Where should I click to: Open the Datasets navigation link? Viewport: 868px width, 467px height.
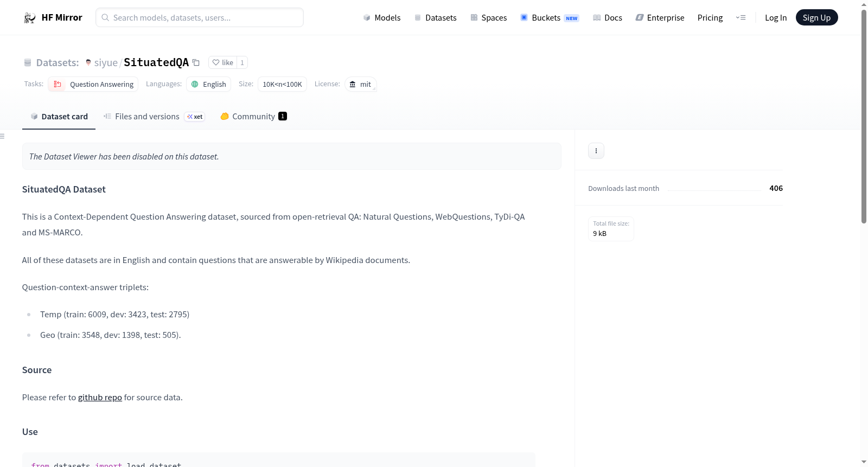point(436,17)
